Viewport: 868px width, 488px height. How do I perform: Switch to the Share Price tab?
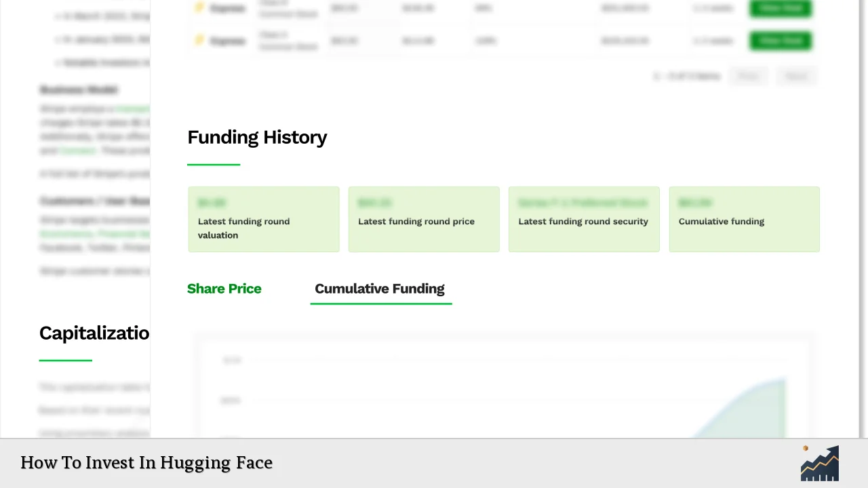pyautogui.click(x=224, y=289)
